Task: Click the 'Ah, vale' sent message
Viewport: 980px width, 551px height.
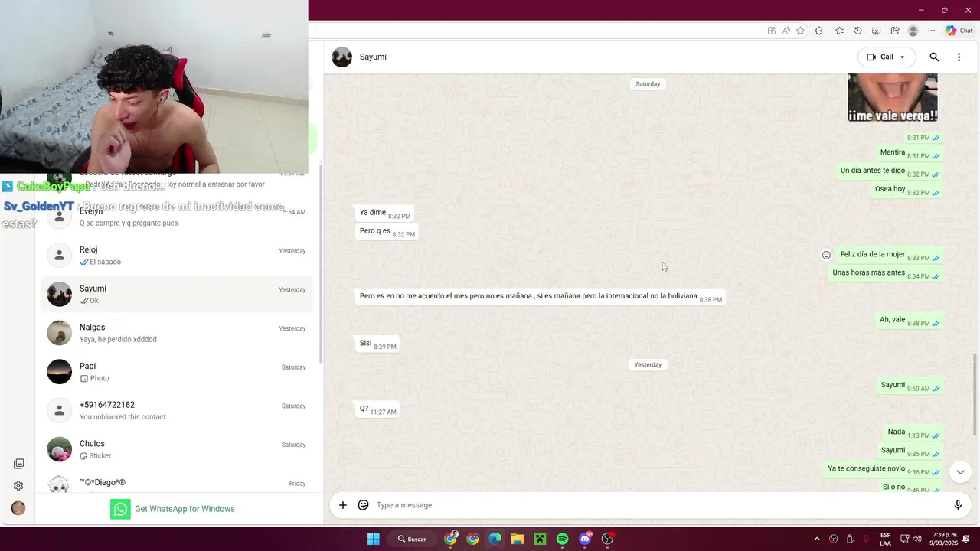Action: click(910, 321)
